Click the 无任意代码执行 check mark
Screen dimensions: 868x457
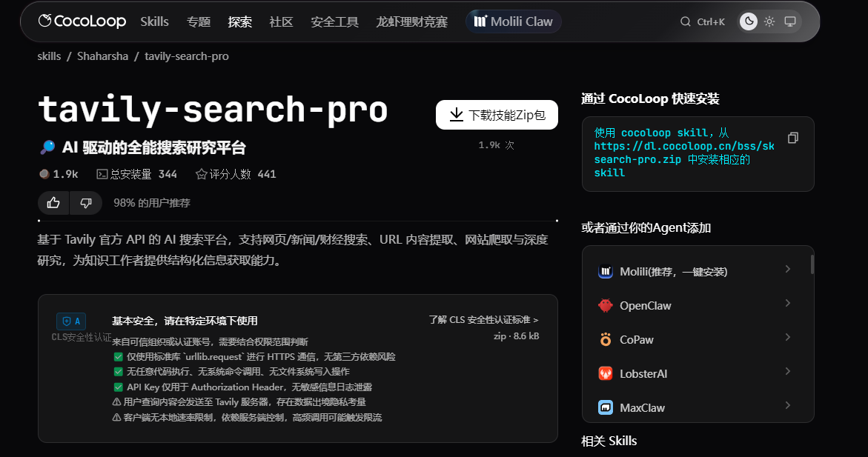pos(118,372)
